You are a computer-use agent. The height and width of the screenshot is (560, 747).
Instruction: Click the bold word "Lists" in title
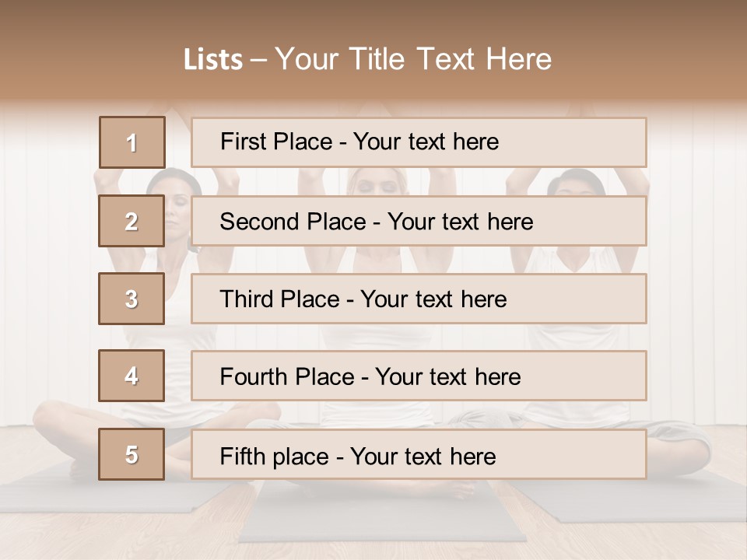[x=212, y=60]
